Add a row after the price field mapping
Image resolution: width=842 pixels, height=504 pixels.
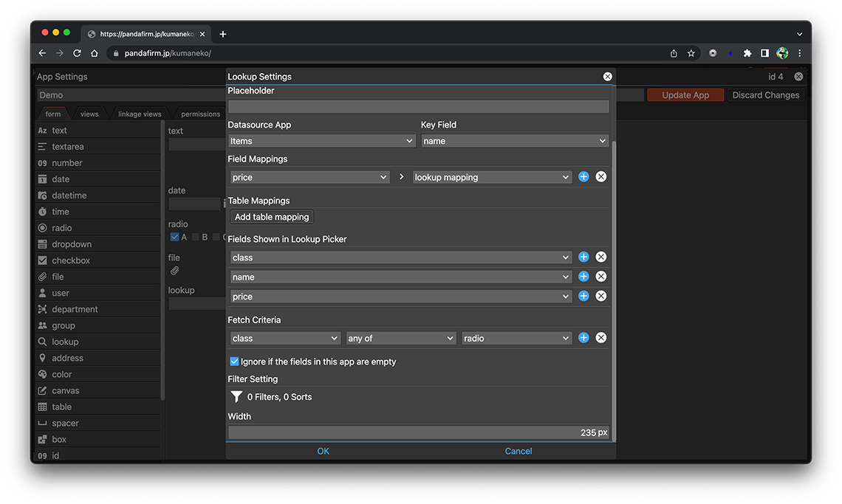point(583,177)
